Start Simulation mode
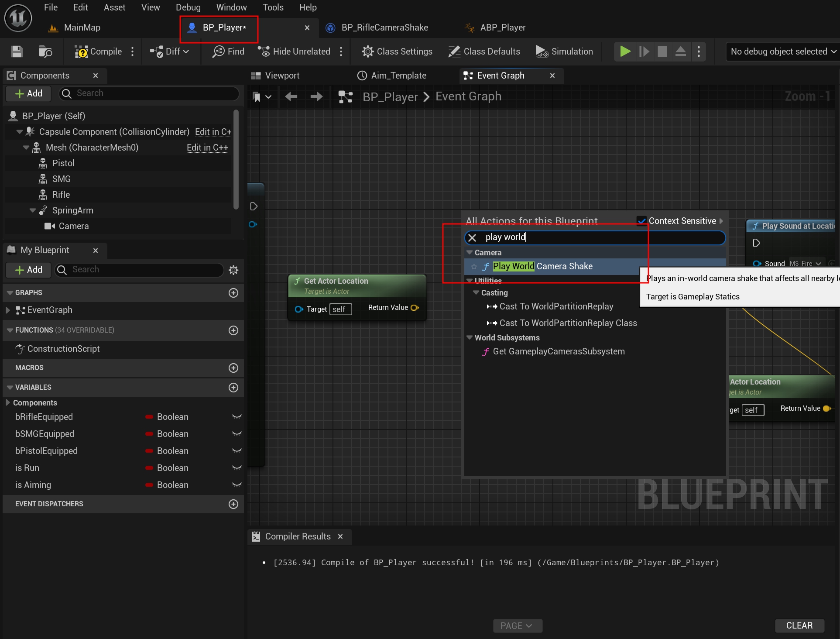Screen dimensions: 840x639 point(564,52)
